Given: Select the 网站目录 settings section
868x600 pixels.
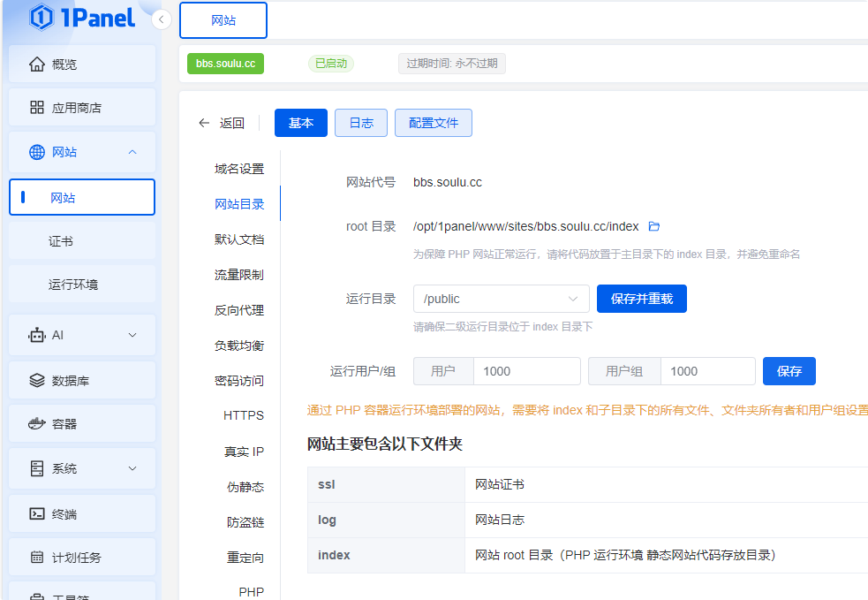Looking at the screenshot, I should (239, 204).
